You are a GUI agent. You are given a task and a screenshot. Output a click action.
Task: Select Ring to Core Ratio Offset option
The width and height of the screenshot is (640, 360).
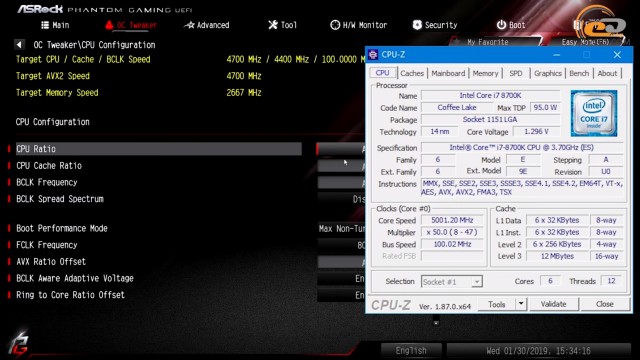tap(70, 295)
